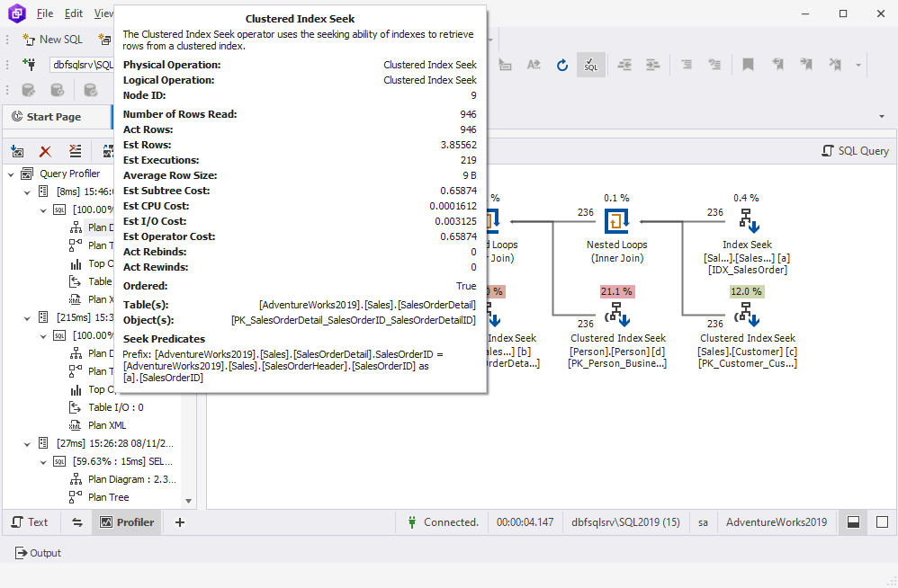Screen dimensions: 898x588
Task: Open the File menu
Action: [x=45, y=13]
